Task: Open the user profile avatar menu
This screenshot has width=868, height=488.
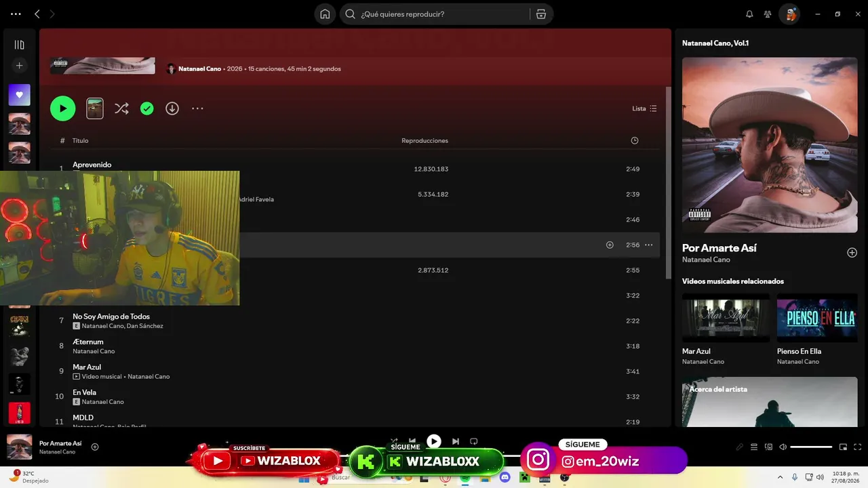Action: tap(789, 14)
